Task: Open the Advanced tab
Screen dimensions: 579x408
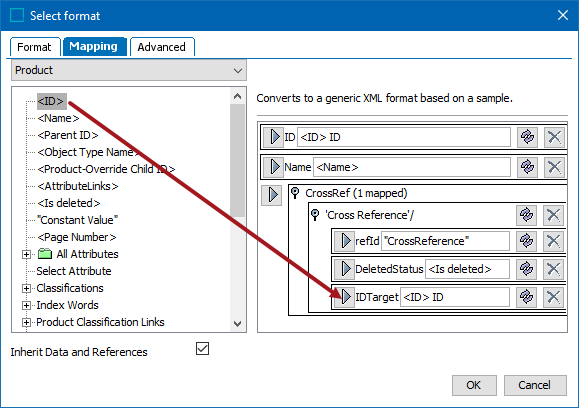Action: point(162,47)
